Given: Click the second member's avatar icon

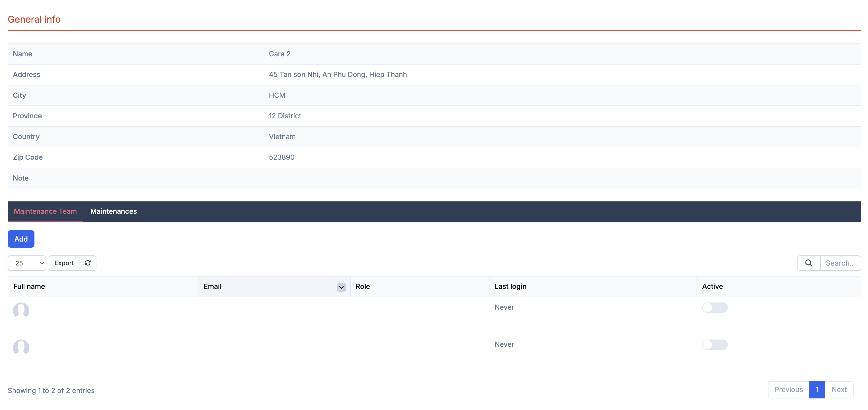Looking at the screenshot, I should [21, 347].
